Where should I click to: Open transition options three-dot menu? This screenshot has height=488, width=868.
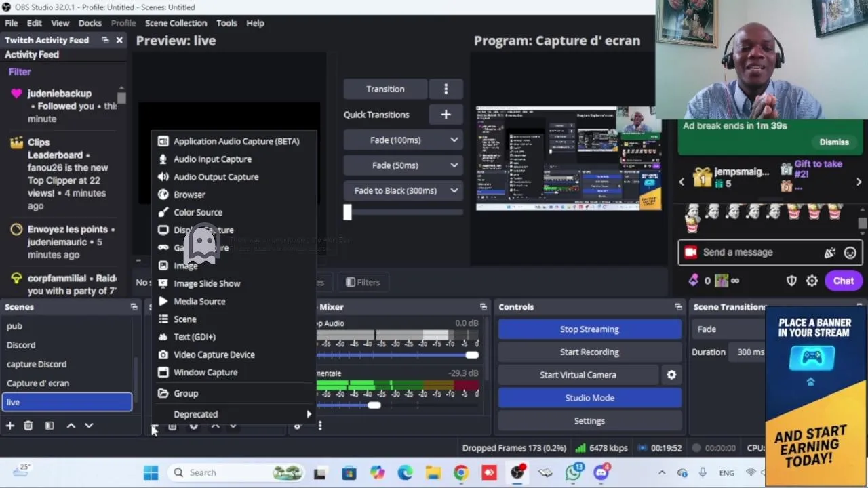(x=446, y=89)
